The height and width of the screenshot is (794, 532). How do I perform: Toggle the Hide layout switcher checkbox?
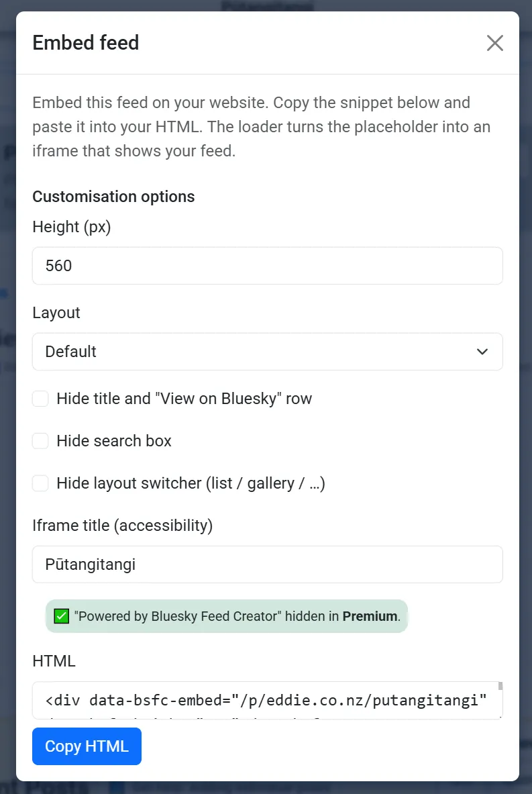click(x=41, y=483)
